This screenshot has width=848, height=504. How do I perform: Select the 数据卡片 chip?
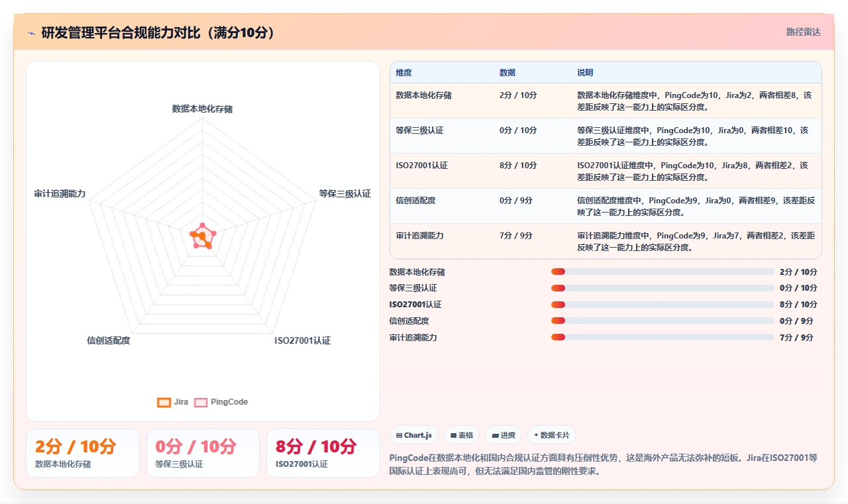pos(552,435)
